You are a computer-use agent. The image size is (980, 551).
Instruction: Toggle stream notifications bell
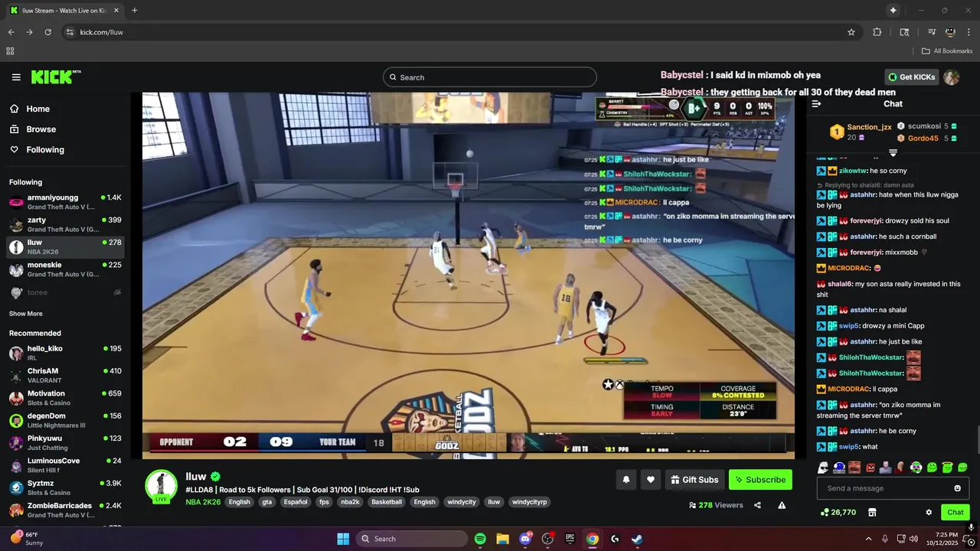[626, 480]
